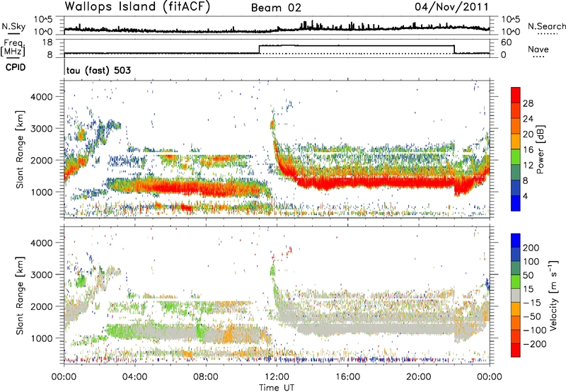Screen dimensions: 566x392
Task: Click the frequency step-up in the Freq plot
Action: (260, 50)
